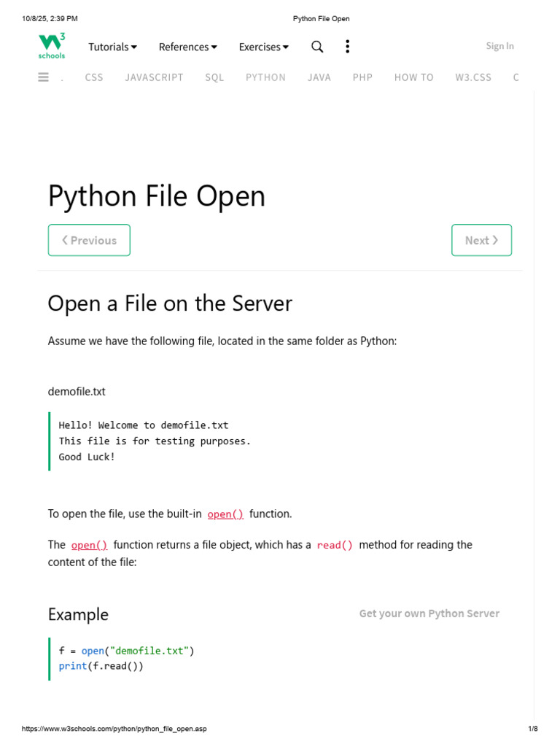Click the W3Schools logo
The image size is (560, 747).
(x=52, y=46)
